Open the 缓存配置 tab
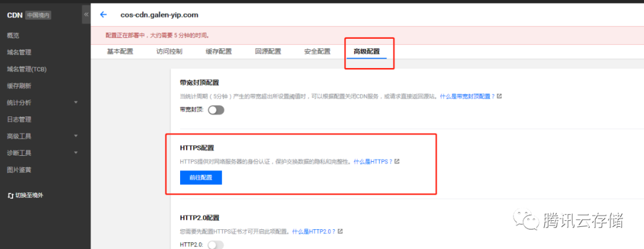This screenshot has width=644, height=249. point(218,51)
